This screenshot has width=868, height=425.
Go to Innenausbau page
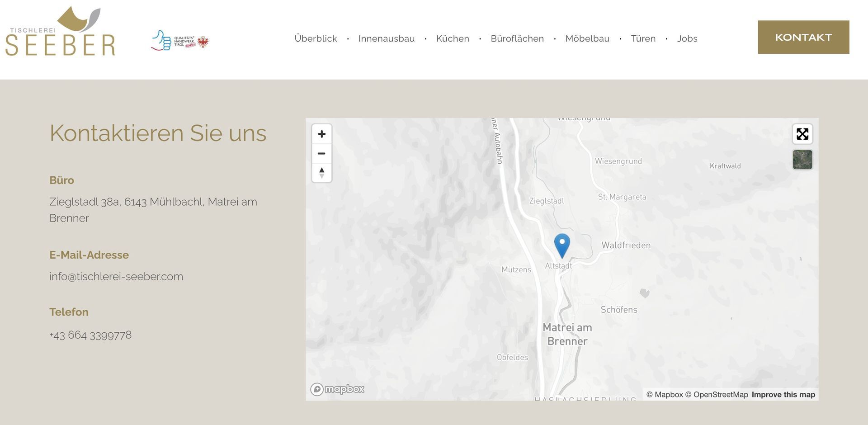387,38
